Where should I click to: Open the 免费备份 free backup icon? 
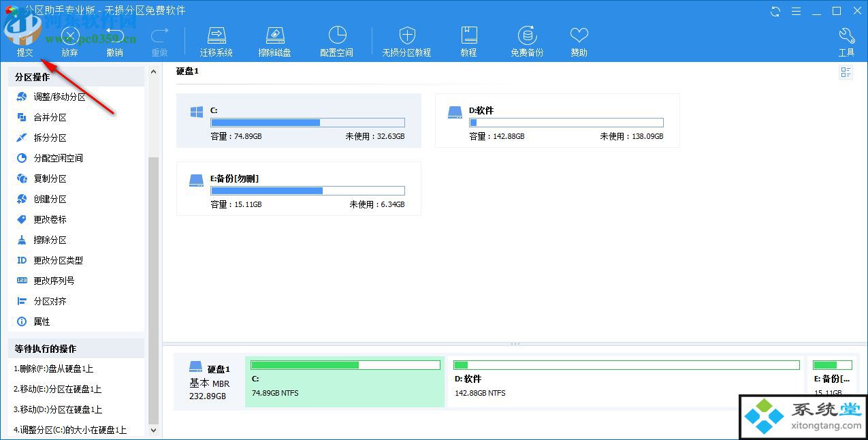[x=527, y=41]
